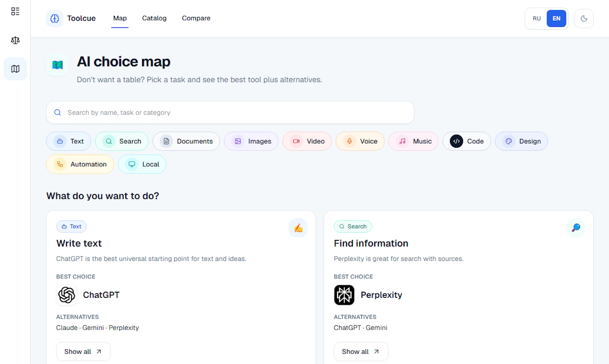Filter by the Video category chip
Viewport: 609px width, 364px height.
coord(307,141)
